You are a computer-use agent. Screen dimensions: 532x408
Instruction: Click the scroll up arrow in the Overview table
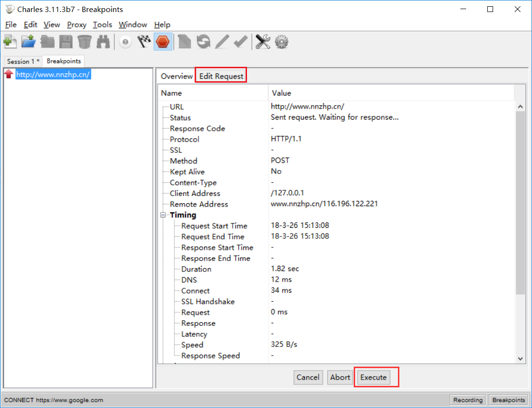click(520, 107)
